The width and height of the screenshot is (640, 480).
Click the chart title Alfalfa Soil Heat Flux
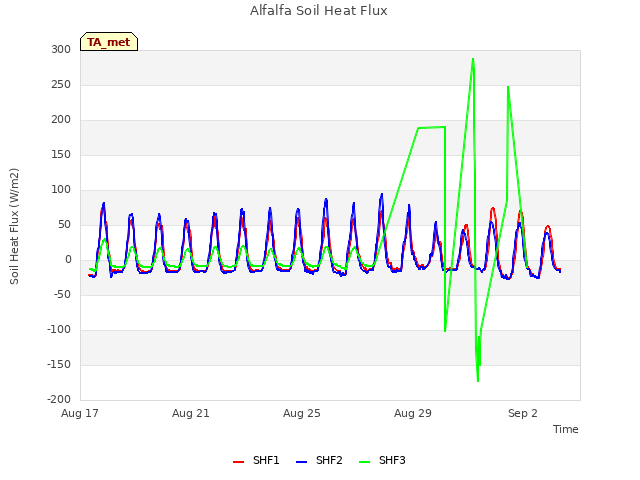[x=318, y=10]
